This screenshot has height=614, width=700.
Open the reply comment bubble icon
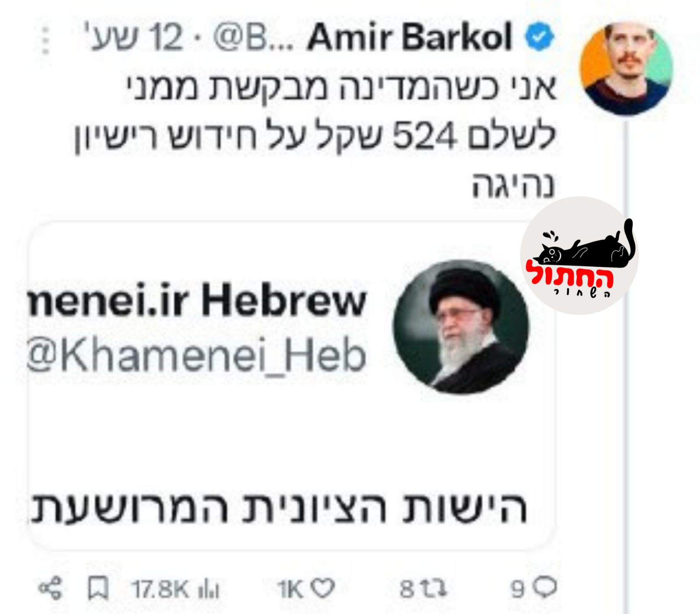click(545, 588)
